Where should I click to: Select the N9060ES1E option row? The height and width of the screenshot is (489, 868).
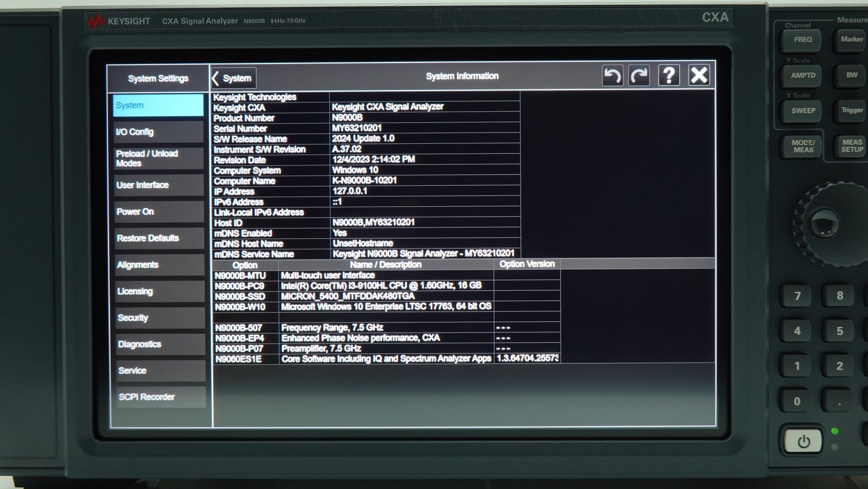386,359
